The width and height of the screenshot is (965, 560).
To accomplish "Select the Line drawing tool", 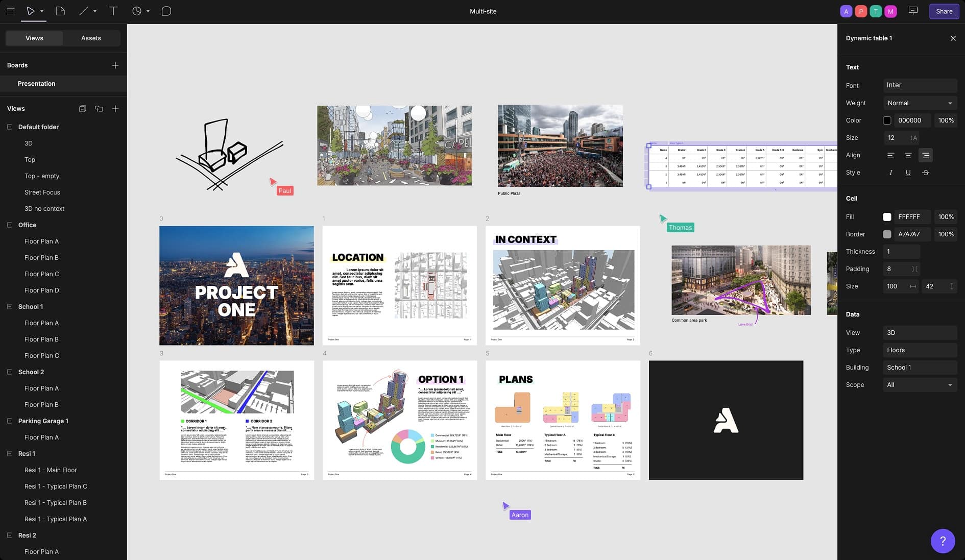I will pyautogui.click(x=84, y=11).
